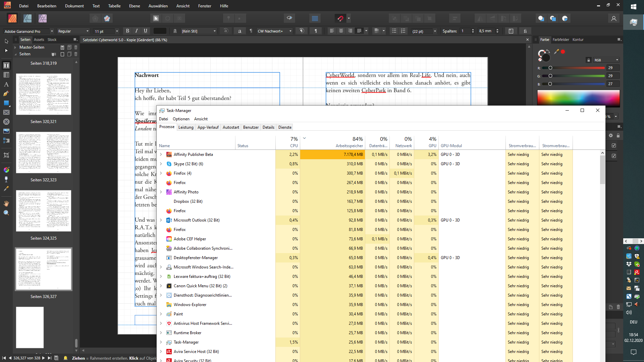Image resolution: width=644 pixels, height=362 pixels.
Task: Switch to the Photo persona
Action: pyautogui.click(x=43, y=18)
